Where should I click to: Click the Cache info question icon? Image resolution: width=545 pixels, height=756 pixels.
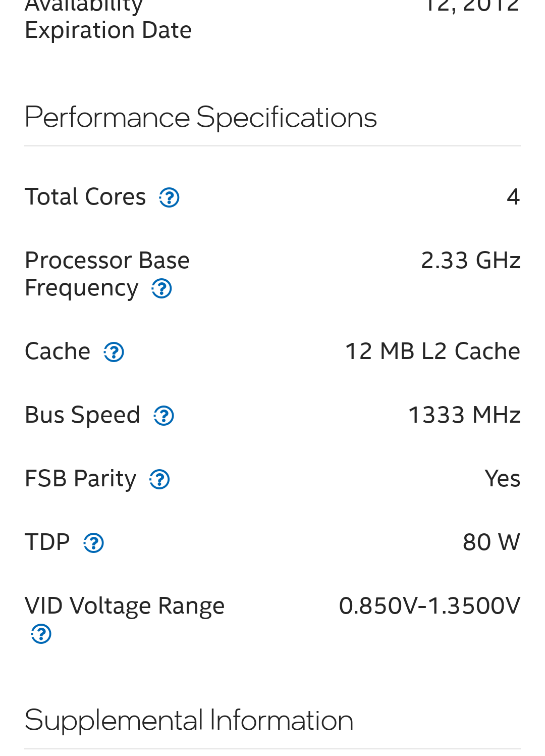coord(114,352)
